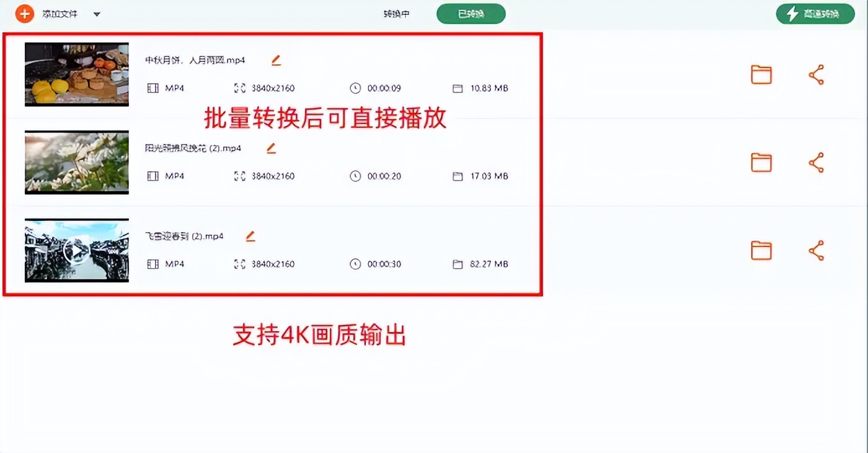Open the folder icon for 阳光照摄风挽花 (2).mp4
Screen dimensions: 868x453
[x=761, y=162]
